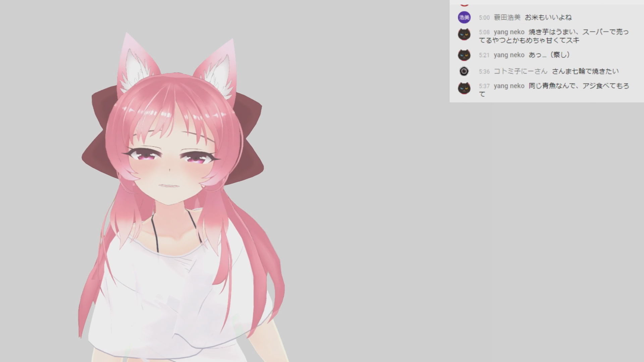This screenshot has height=362, width=644.
Task: Click yang neko's cat avatar at 5:08
Action: pyautogui.click(x=464, y=34)
